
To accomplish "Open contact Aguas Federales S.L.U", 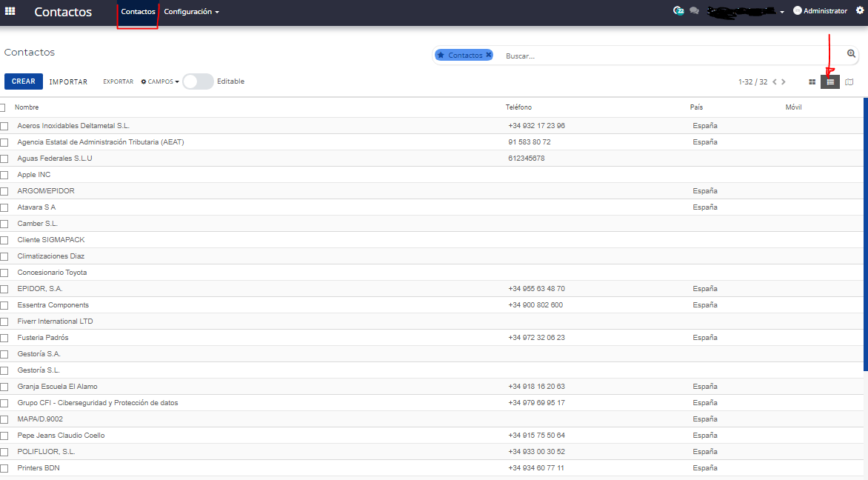I will click(x=55, y=159).
